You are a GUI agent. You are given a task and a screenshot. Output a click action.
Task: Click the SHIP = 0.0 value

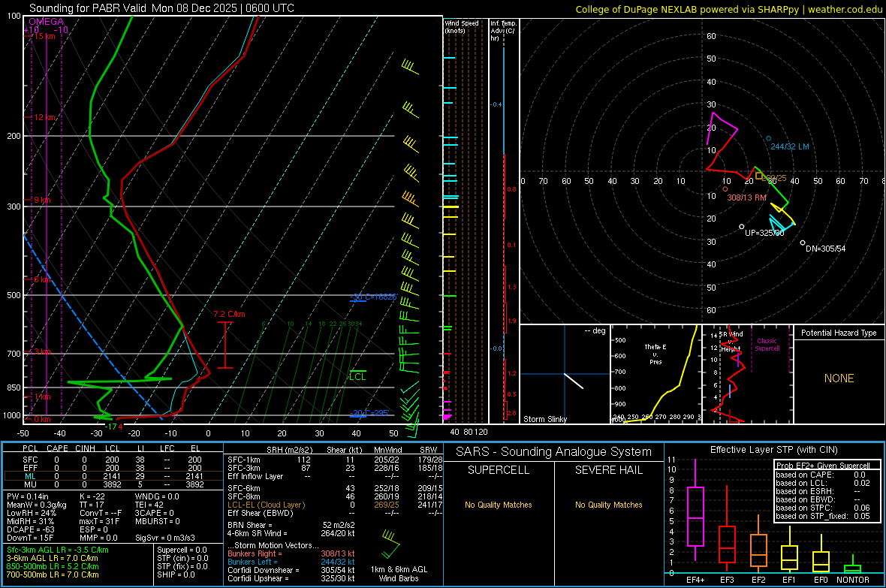point(176,574)
